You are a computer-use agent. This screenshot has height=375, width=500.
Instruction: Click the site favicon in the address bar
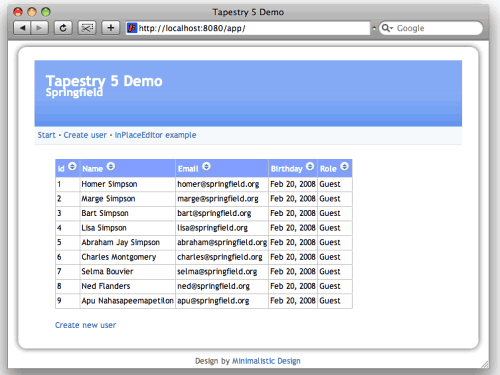tap(132, 28)
